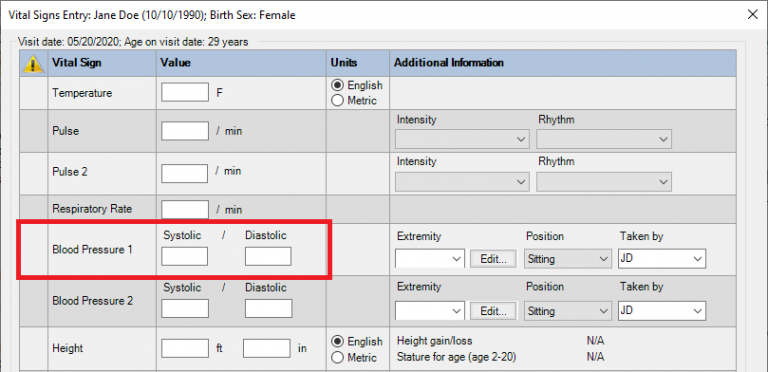Click Blood Pressure 2 Systolic field
This screenshot has width=768, height=372.
click(x=185, y=308)
